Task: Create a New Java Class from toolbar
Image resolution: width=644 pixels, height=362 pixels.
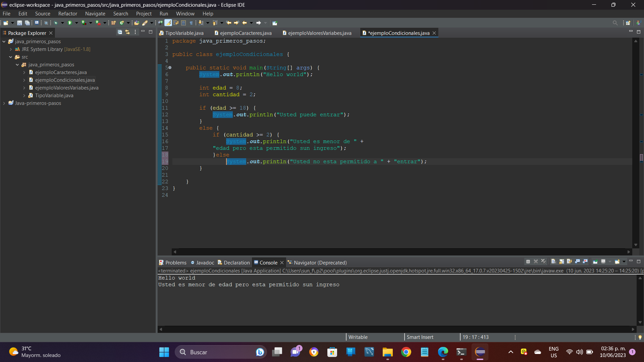Action: (122, 23)
